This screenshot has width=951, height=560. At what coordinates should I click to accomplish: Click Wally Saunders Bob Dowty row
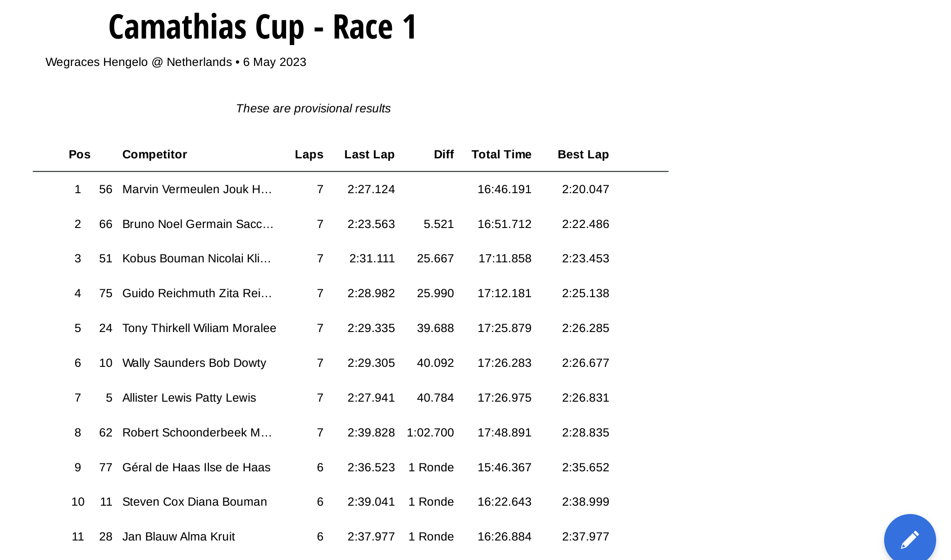[x=351, y=363]
